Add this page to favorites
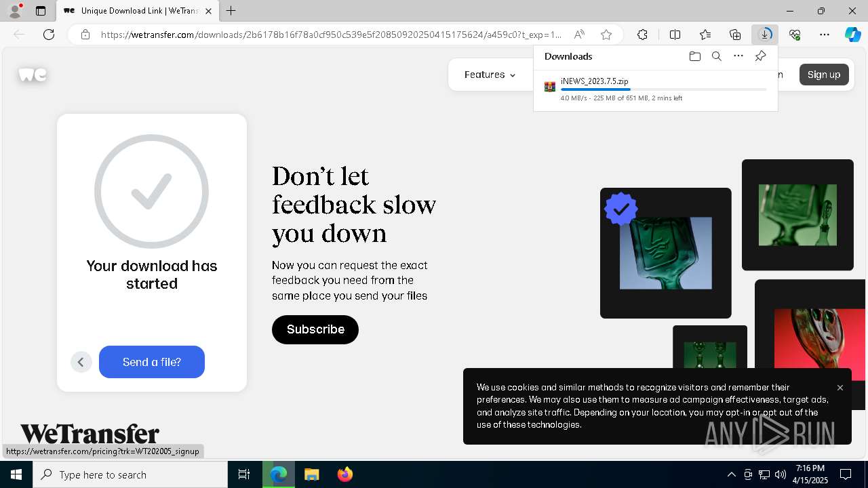The image size is (868, 488). (606, 35)
